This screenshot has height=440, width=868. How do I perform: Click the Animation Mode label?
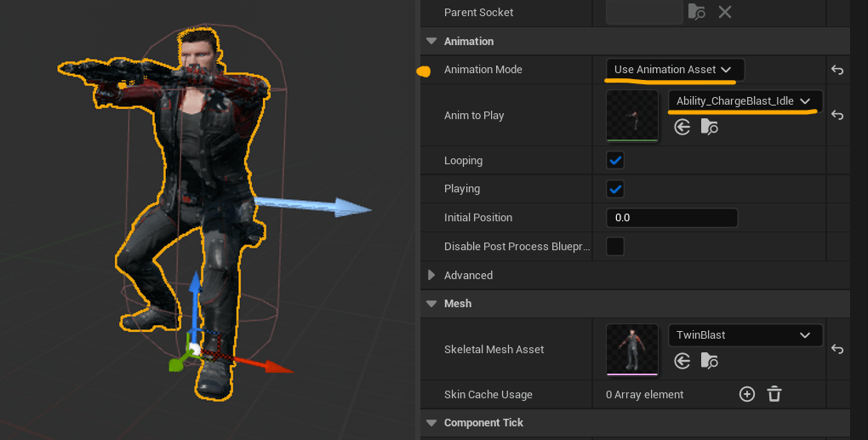[x=483, y=70]
